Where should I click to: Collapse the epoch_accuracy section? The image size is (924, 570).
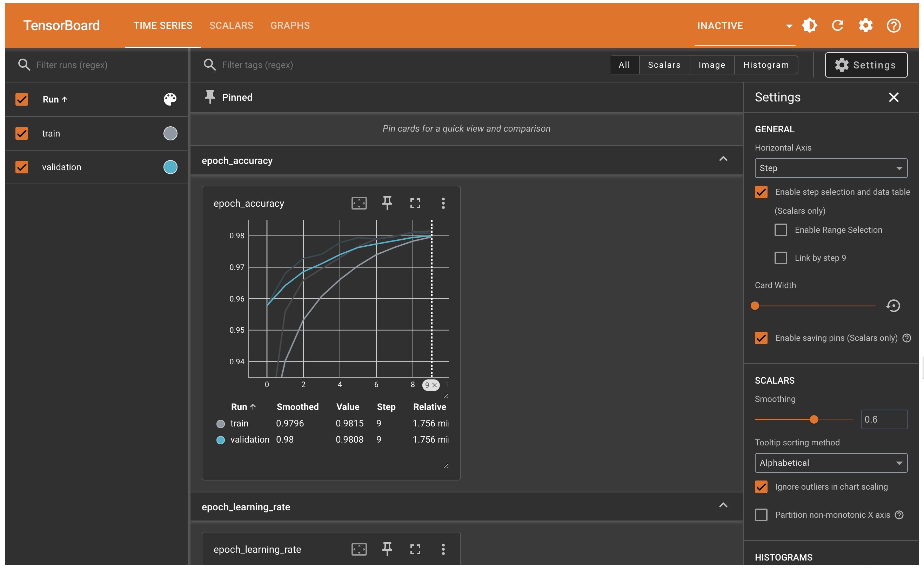pyautogui.click(x=723, y=159)
